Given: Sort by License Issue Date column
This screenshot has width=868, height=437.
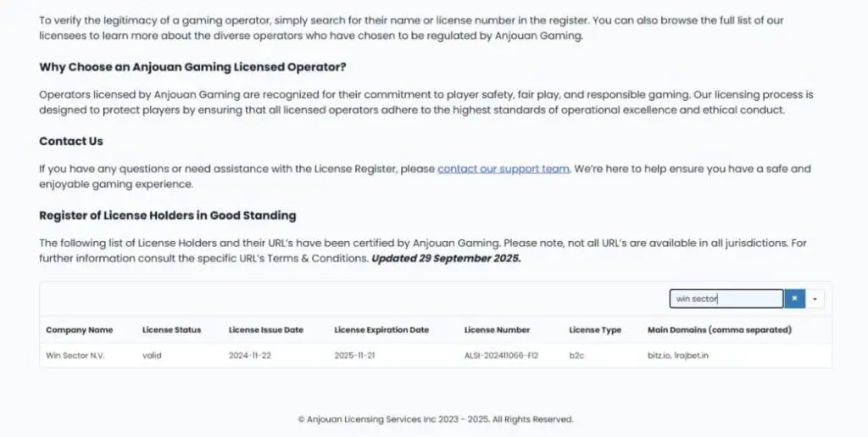Looking at the screenshot, I should (x=265, y=329).
